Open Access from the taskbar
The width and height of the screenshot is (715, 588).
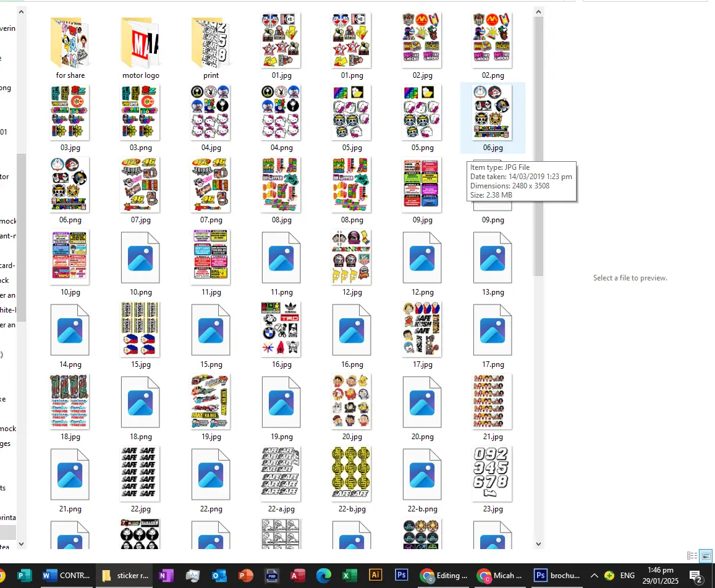pos(298,576)
